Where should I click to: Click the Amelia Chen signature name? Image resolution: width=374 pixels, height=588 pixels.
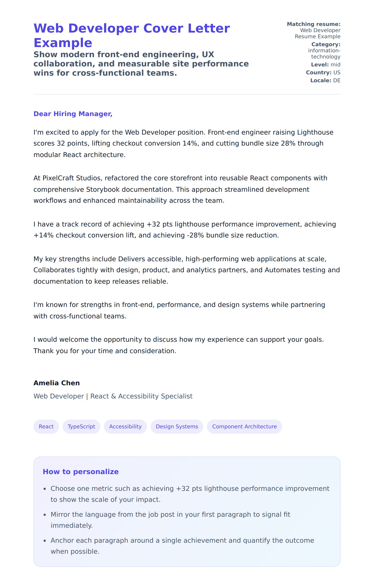[56, 383]
